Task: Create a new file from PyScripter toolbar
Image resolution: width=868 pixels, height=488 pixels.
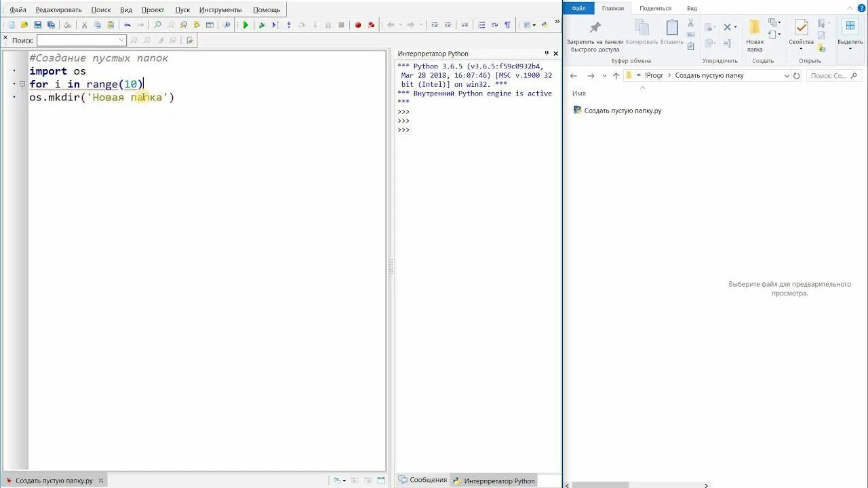Action: click(x=11, y=25)
